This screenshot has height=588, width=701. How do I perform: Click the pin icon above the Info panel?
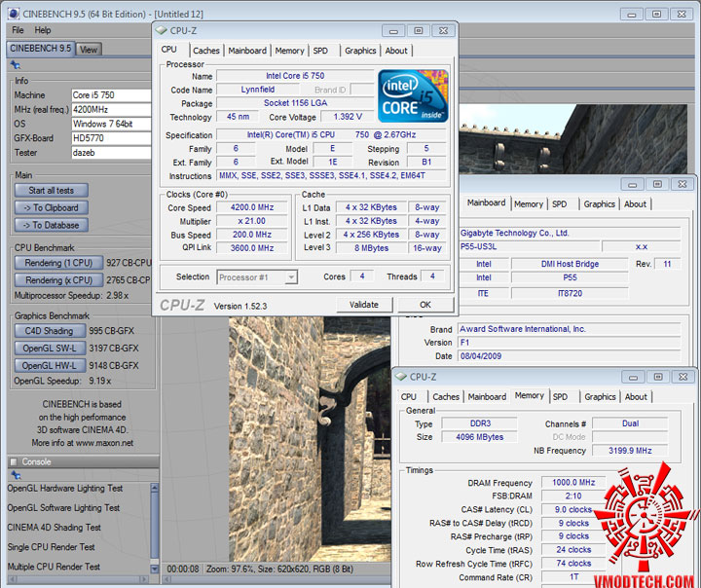coord(16,65)
